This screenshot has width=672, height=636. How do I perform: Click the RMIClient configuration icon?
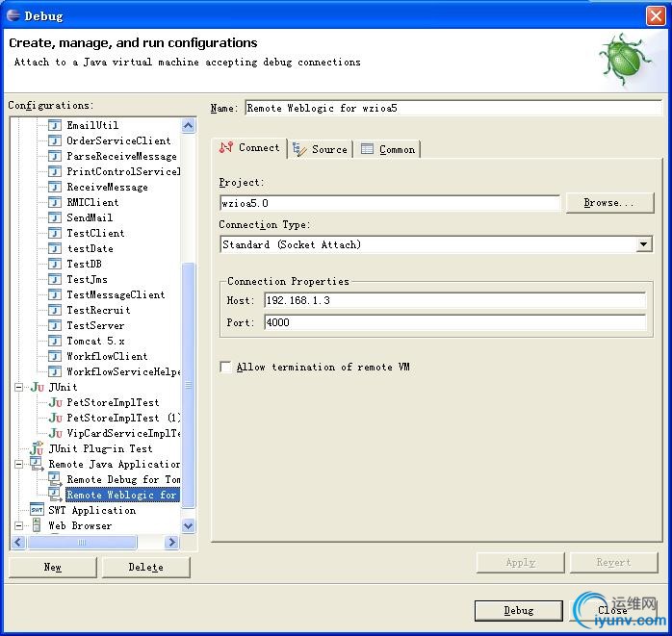point(55,203)
